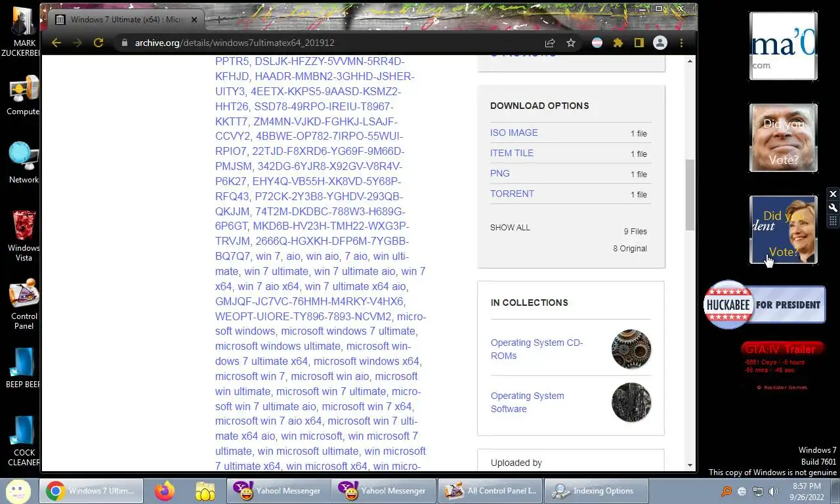Open Chrome's three-dot menu
Image resolution: width=840 pixels, height=504 pixels.
click(x=681, y=43)
